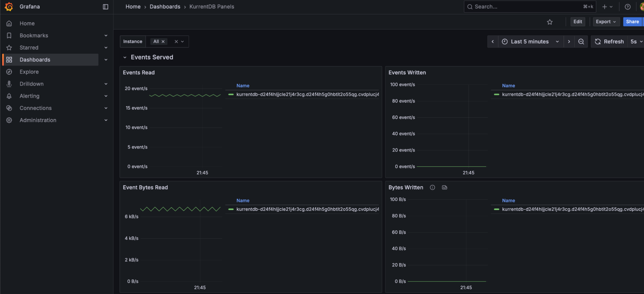The image size is (644, 294).
Task: Open the Explore section in the sidebar
Action: (x=29, y=71)
